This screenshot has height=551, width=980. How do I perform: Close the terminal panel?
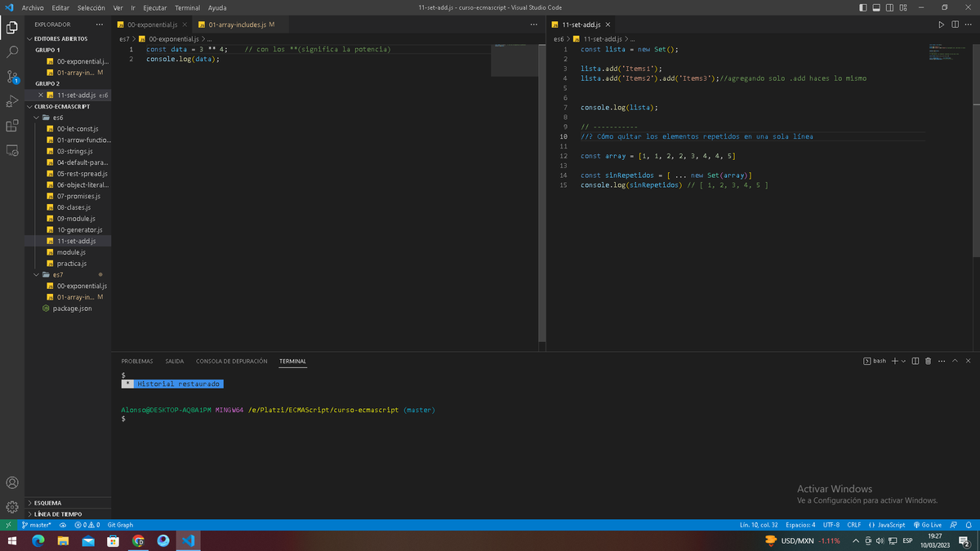click(x=968, y=361)
